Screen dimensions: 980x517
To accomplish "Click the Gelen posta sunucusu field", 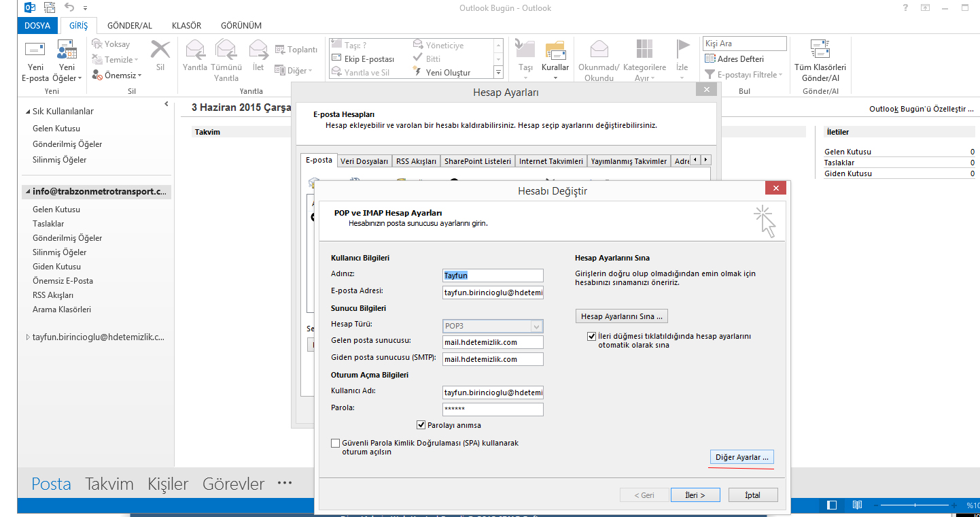I will click(x=493, y=342).
